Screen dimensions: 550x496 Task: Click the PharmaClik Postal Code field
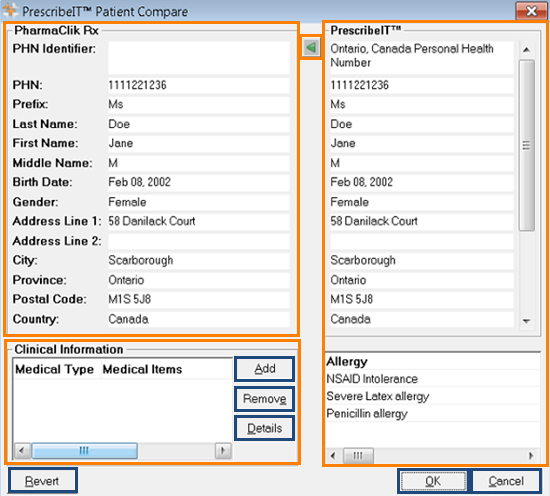[199, 300]
